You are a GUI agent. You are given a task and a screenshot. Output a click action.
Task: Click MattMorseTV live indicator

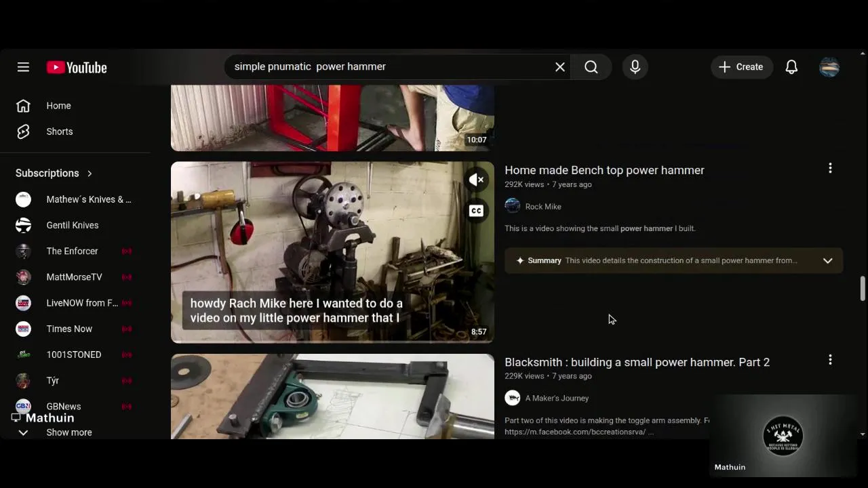[x=126, y=277]
